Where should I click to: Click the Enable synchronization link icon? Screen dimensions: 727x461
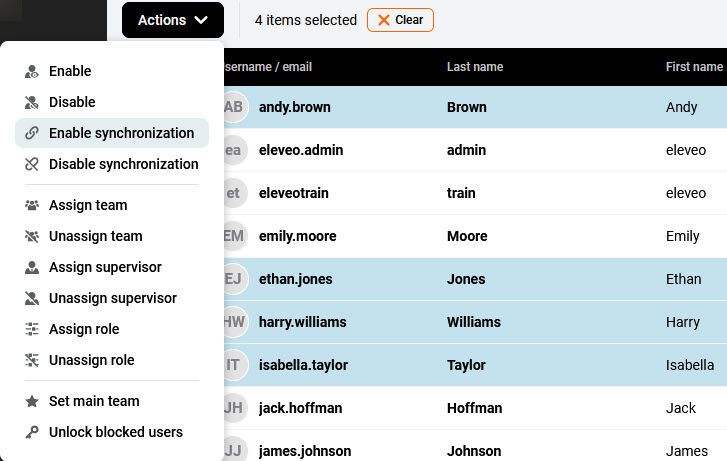[x=32, y=133]
